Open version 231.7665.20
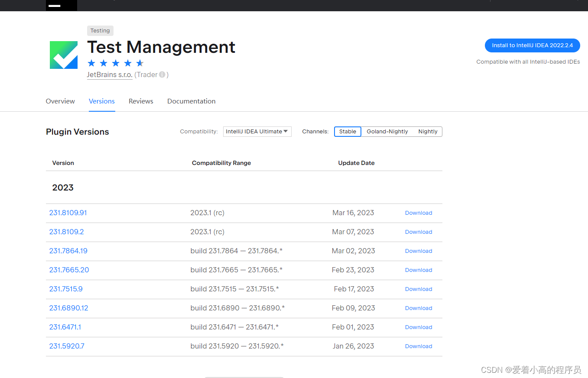 coord(69,270)
